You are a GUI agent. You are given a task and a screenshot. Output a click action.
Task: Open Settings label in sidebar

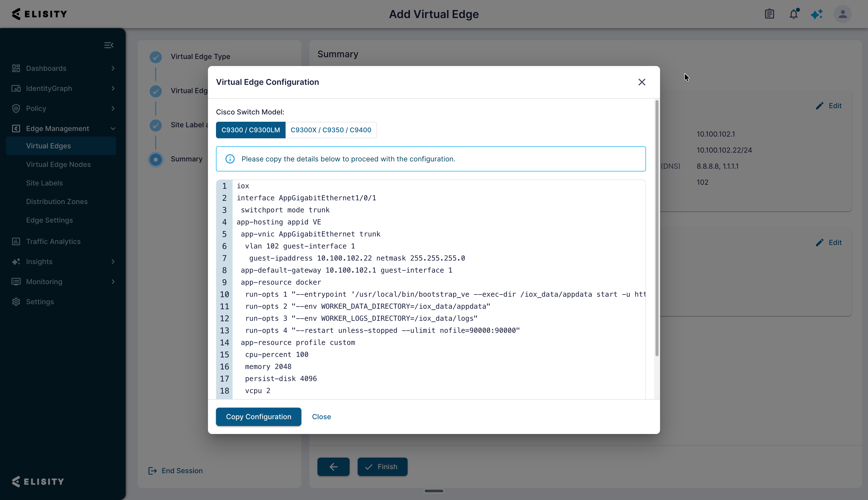click(40, 301)
